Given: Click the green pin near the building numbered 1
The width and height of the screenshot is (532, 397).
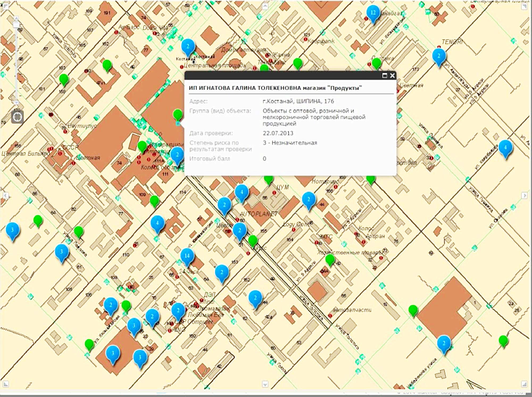Looking at the screenshot, I should click(413, 310).
